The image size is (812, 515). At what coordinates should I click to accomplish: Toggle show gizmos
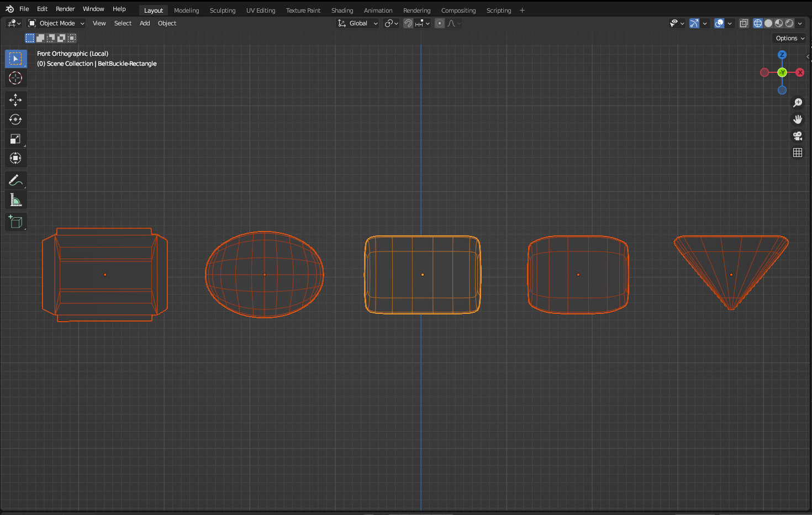click(x=694, y=23)
